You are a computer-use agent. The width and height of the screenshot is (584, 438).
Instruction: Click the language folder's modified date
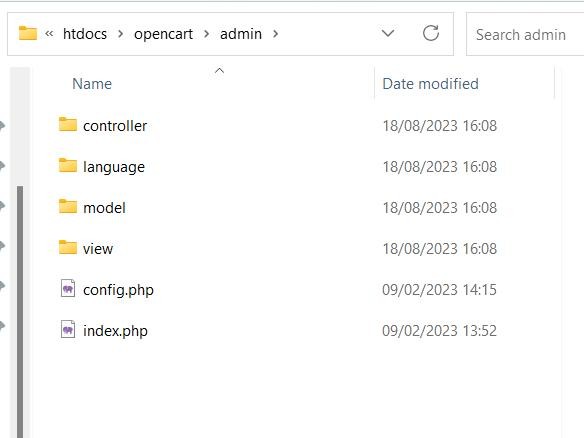tap(439, 167)
